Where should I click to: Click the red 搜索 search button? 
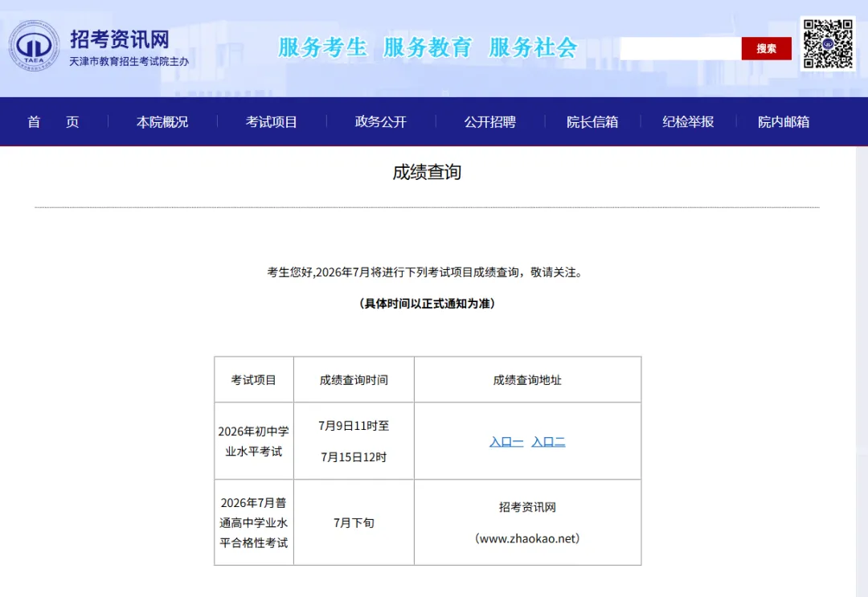(766, 49)
